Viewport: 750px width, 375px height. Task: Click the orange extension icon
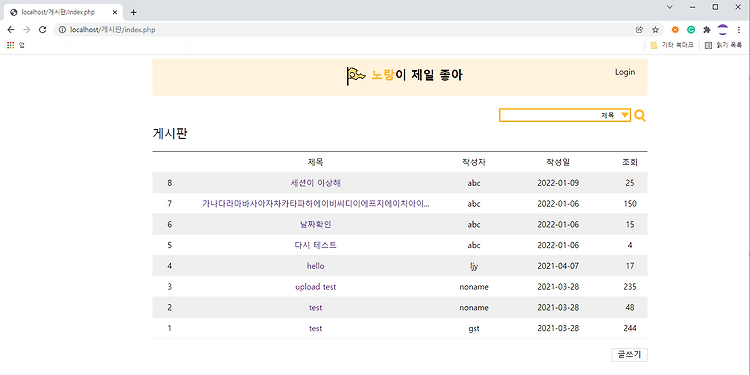coord(675,30)
